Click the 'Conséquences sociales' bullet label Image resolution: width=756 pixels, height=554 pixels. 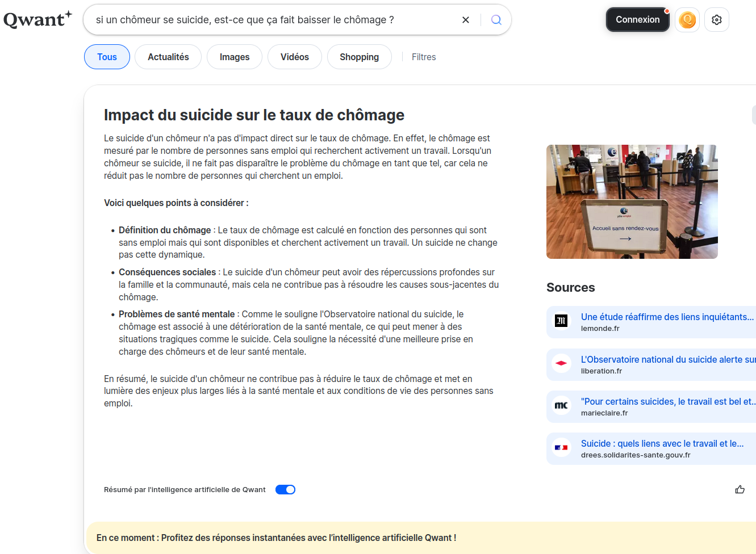tap(167, 272)
